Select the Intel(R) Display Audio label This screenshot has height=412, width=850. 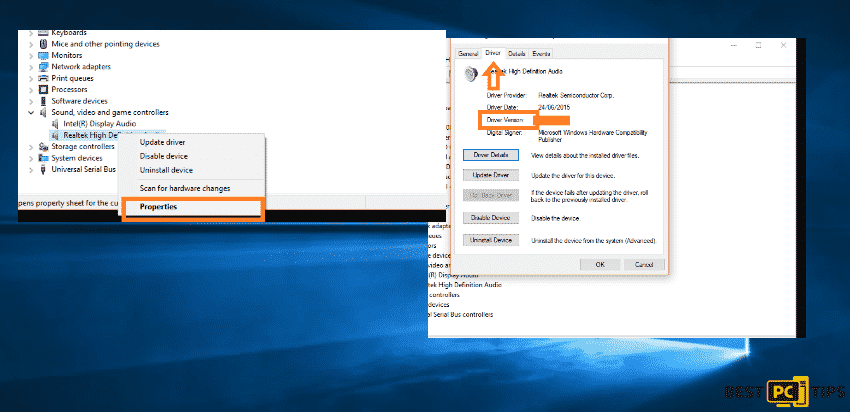[100, 124]
